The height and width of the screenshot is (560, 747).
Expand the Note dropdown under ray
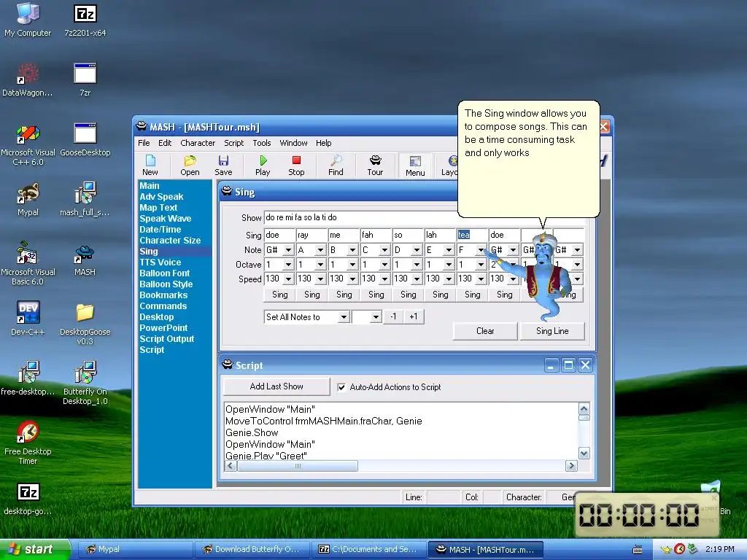click(x=320, y=250)
